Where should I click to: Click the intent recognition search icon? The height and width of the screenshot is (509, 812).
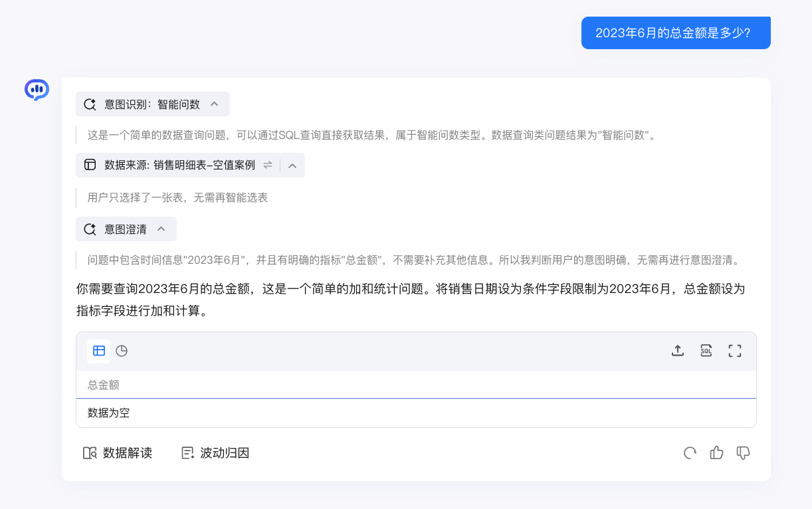point(90,104)
